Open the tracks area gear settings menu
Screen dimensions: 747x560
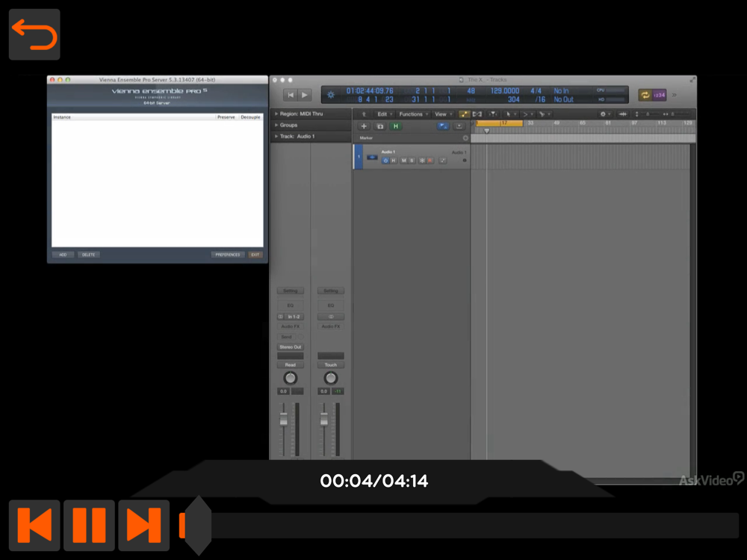point(605,114)
